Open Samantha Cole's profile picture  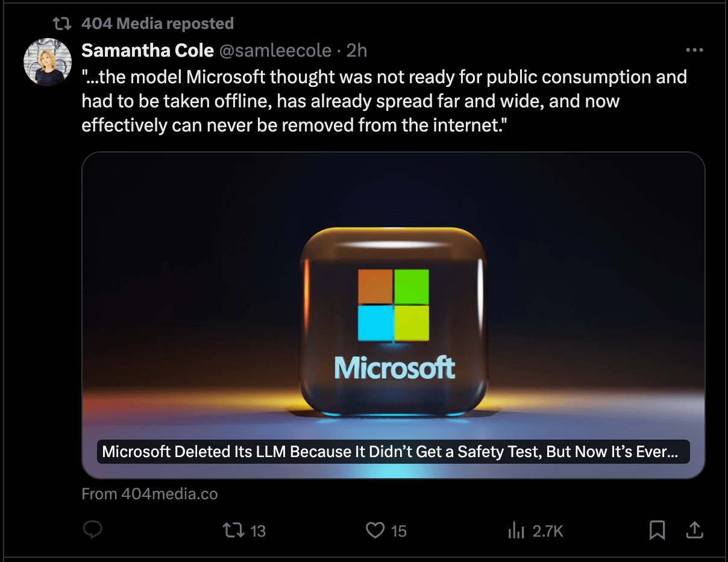coord(48,62)
